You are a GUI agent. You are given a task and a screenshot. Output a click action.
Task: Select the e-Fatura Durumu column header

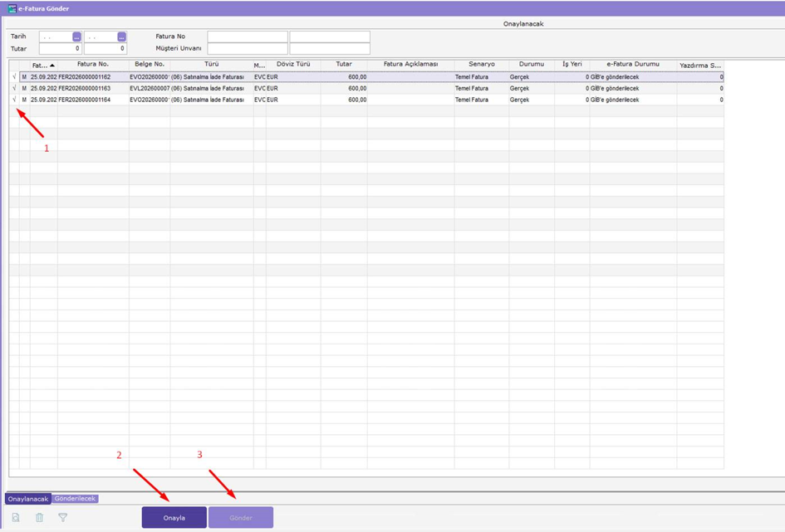pyautogui.click(x=633, y=65)
